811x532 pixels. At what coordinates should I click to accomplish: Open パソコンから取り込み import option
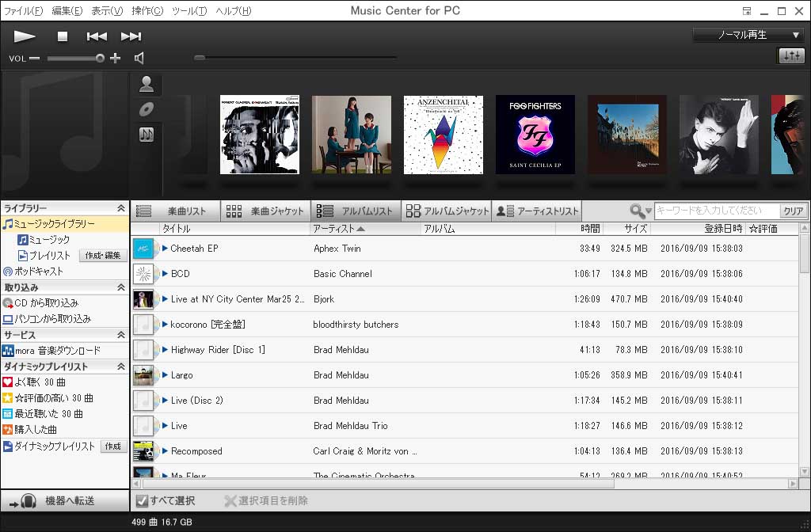[47, 319]
